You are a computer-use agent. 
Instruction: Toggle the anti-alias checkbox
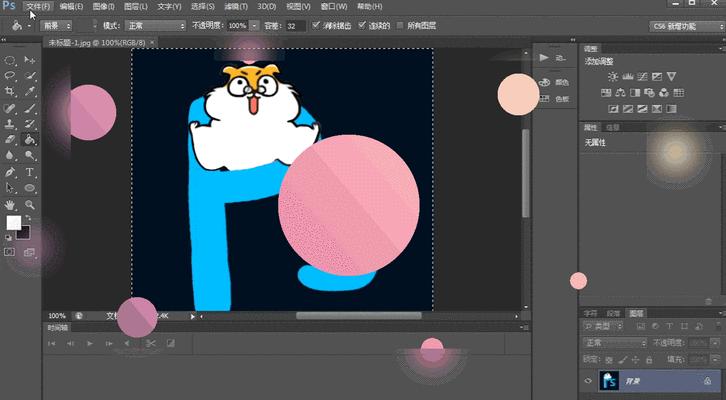pos(316,25)
